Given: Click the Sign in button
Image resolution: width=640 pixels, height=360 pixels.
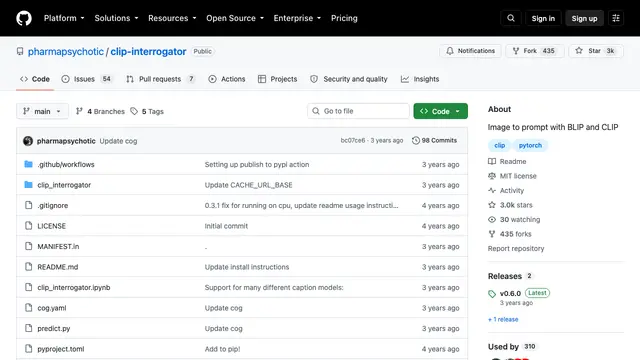Looking at the screenshot, I should [x=543, y=18].
